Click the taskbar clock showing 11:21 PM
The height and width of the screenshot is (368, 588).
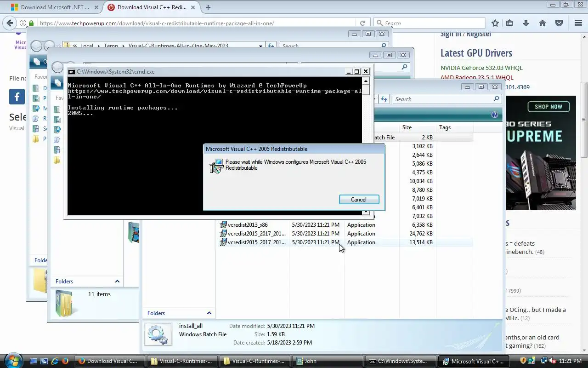pyautogui.click(x=571, y=361)
